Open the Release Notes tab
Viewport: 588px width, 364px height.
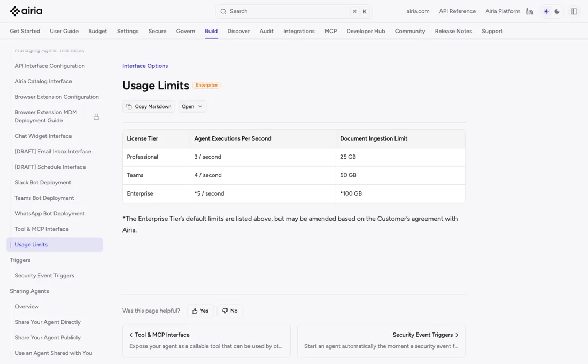coord(453,31)
